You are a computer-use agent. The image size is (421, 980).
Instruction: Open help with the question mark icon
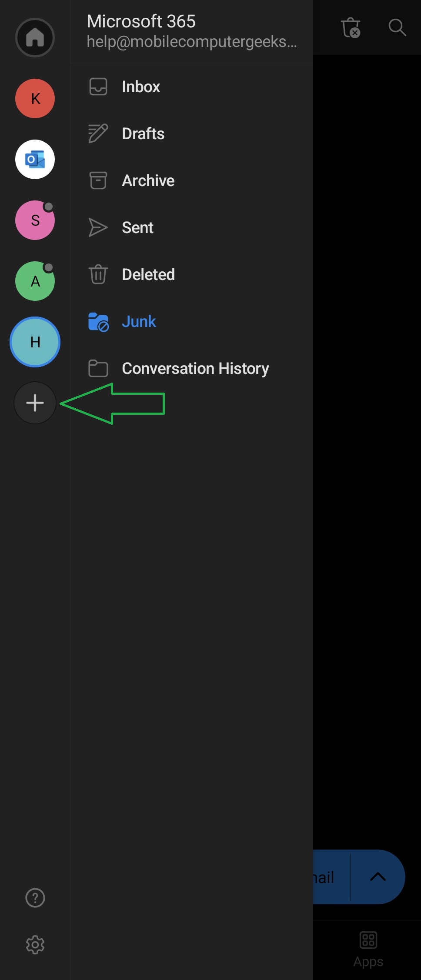[35, 898]
